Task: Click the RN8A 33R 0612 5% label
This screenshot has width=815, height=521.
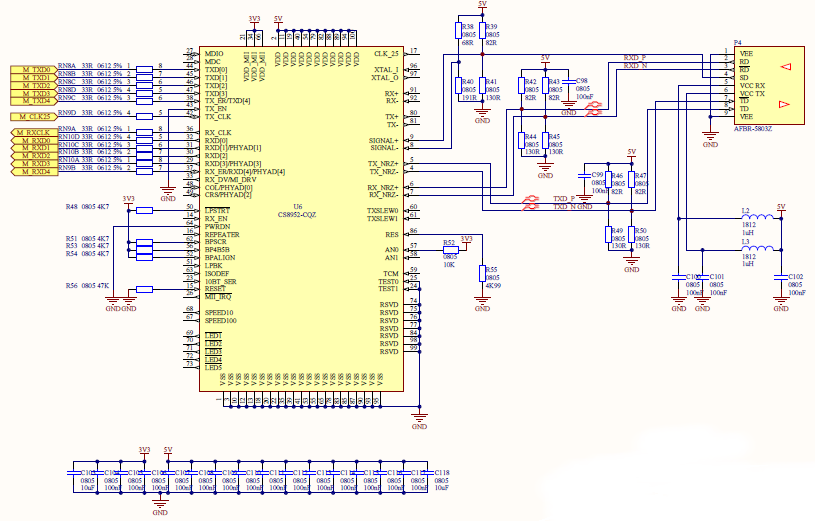Action: (90, 66)
